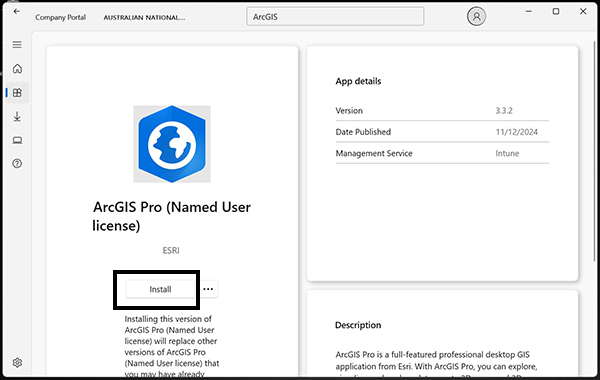Image resolution: width=600 pixels, height=380 pixels.
Task: Open Help & support in the sidebar
Action: coord(17,163)
